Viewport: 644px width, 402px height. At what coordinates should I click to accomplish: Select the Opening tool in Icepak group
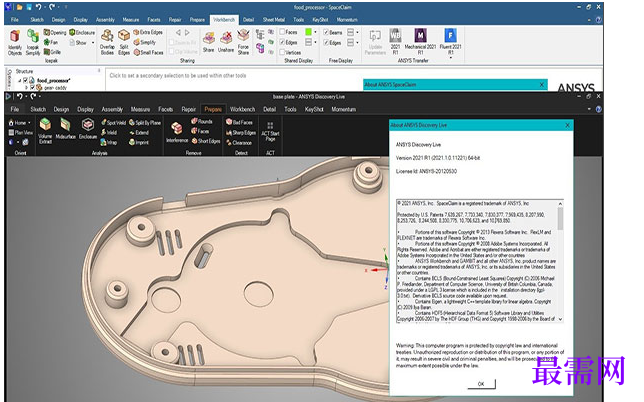55,32
